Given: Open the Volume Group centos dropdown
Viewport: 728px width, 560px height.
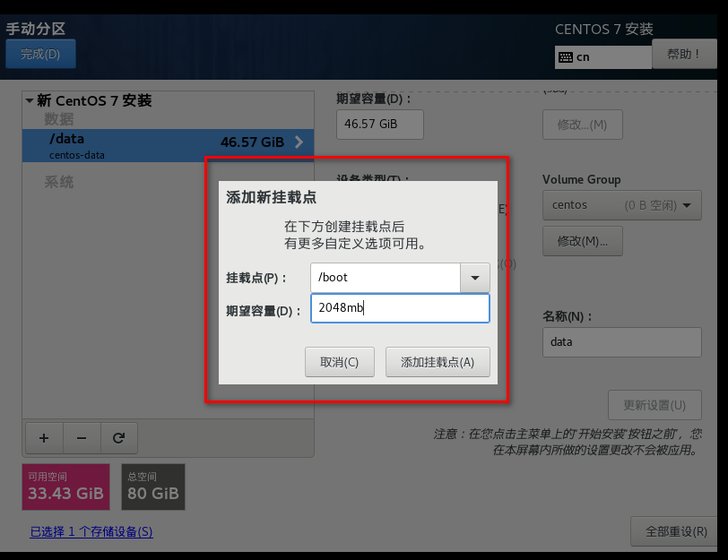Looking at the screenshot, I should click(x=621, y=205).
